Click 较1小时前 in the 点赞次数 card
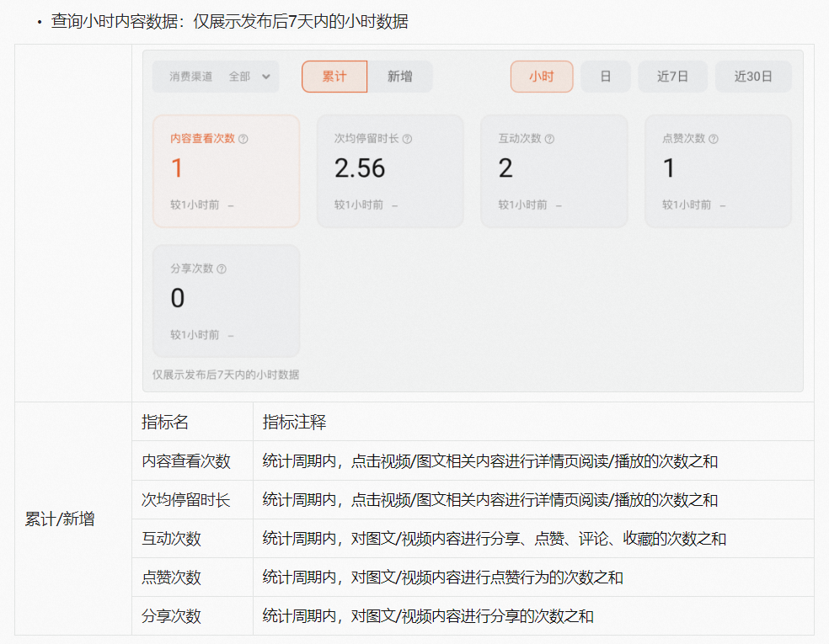 click(687, 205)
